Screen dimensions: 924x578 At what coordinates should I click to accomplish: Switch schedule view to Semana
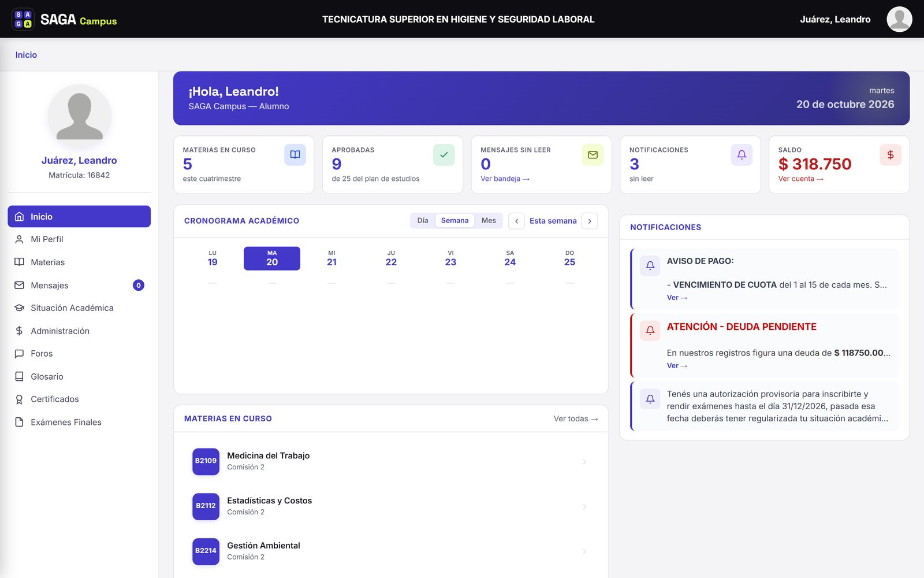pos(454,221)
